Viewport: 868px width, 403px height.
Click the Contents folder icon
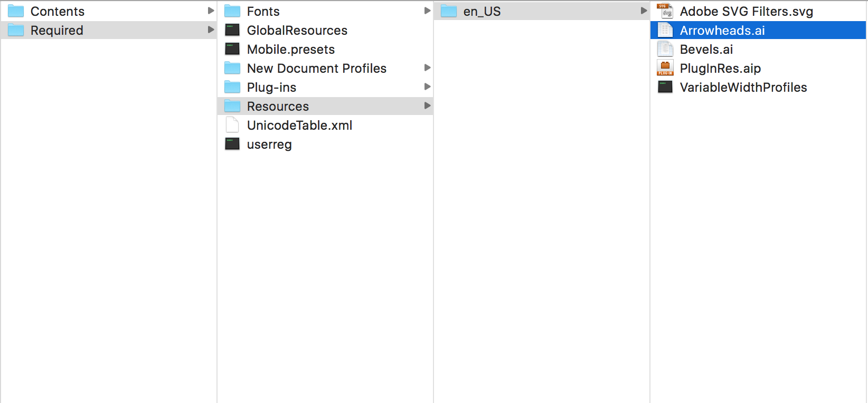pos(16,11)
